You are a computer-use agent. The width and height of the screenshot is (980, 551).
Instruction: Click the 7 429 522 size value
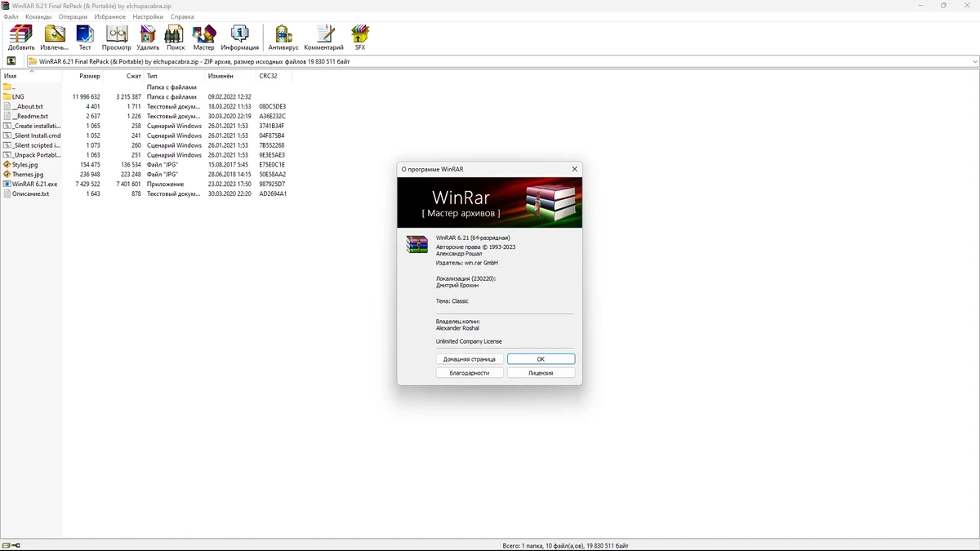[87, 184]
